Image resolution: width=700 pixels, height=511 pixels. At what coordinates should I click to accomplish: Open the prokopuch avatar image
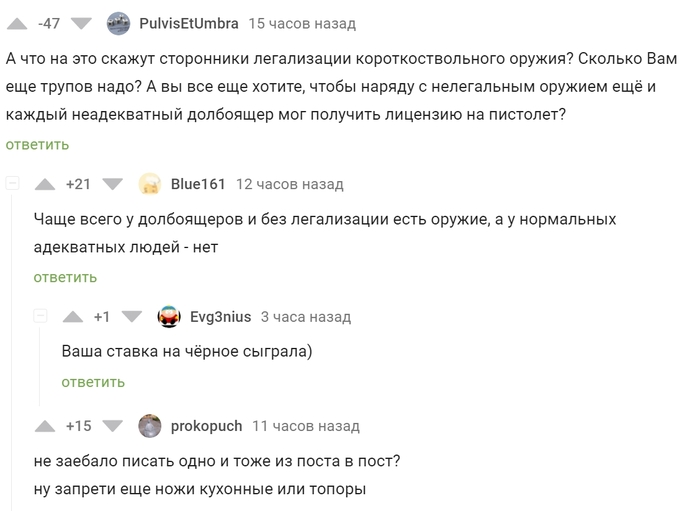150,426
